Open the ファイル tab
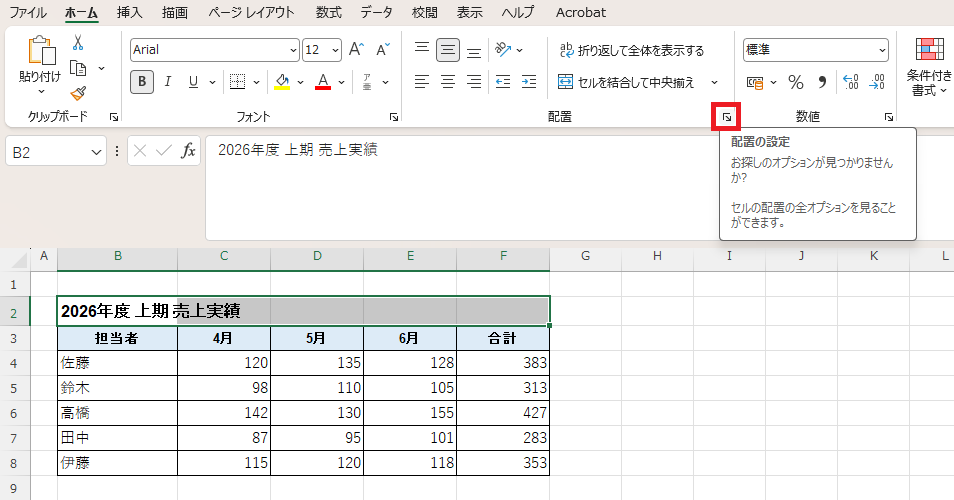This screenshot has width=954, height=500. tap(27, 12)
